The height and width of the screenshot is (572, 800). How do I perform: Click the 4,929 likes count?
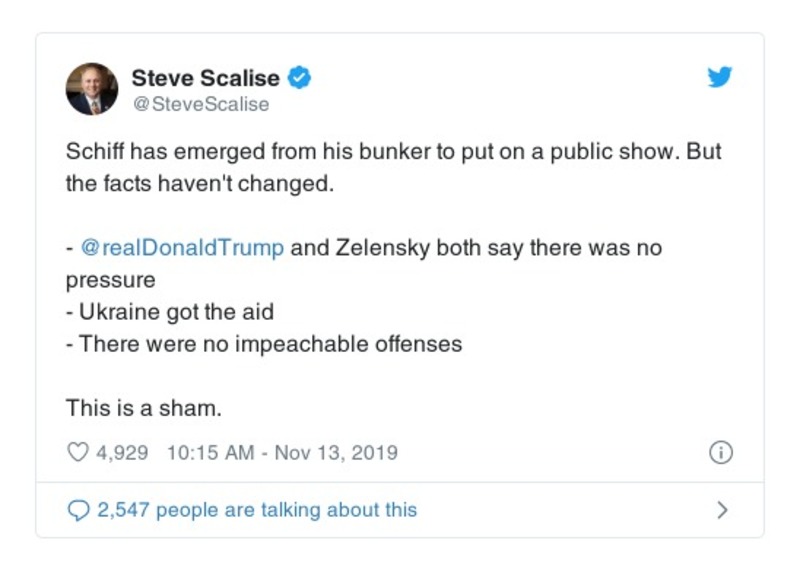click(x=122, y=452)
